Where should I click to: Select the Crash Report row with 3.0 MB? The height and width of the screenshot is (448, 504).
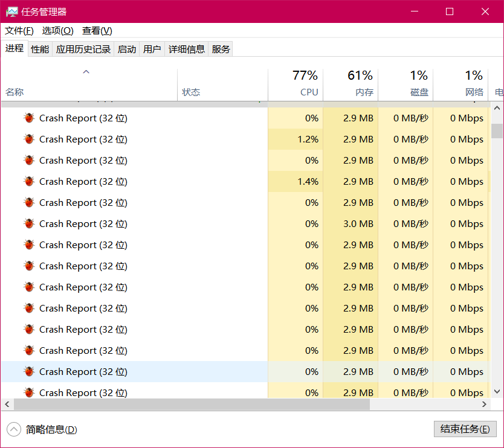pos(245,223)
